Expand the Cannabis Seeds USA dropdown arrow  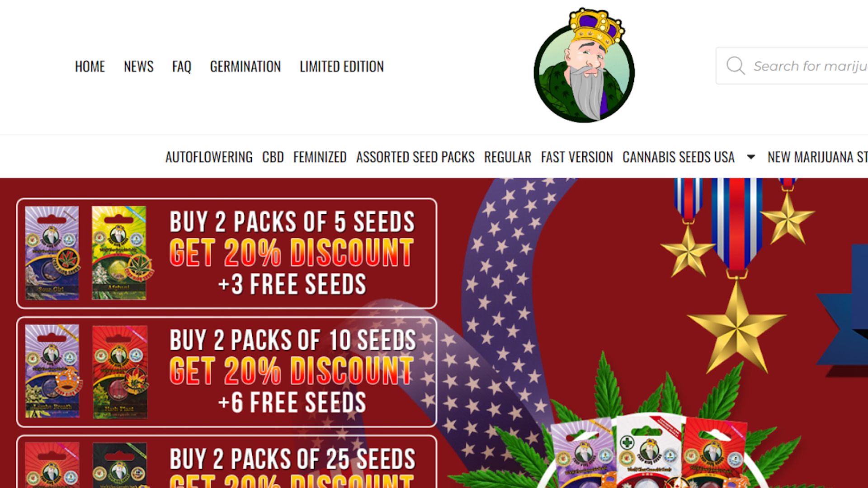(x=751, y=157)
